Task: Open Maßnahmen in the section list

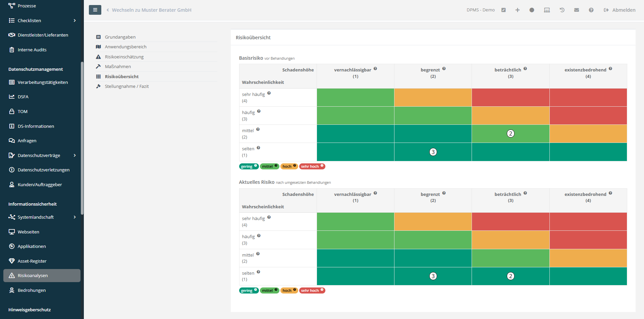Action: pos(118,66)
